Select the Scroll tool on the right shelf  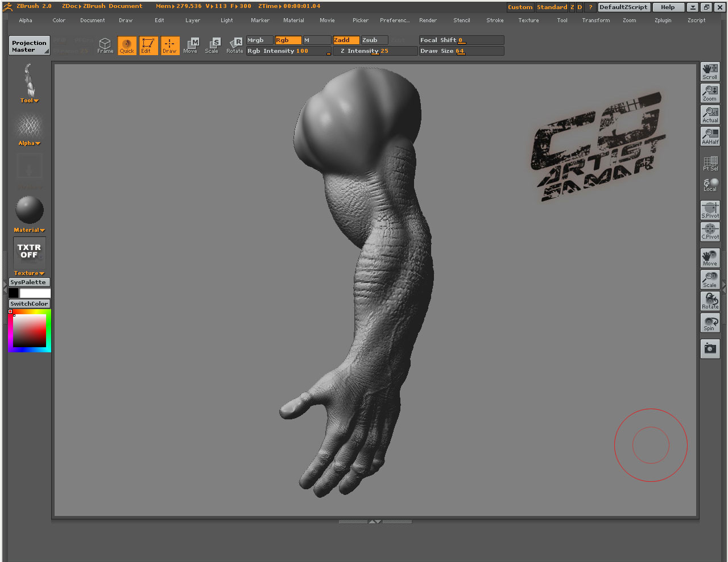click(x=709, y=70)
